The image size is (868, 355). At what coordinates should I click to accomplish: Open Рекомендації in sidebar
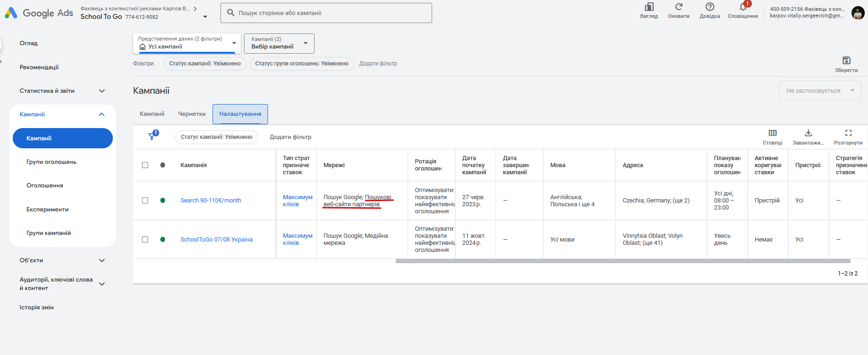39,67
